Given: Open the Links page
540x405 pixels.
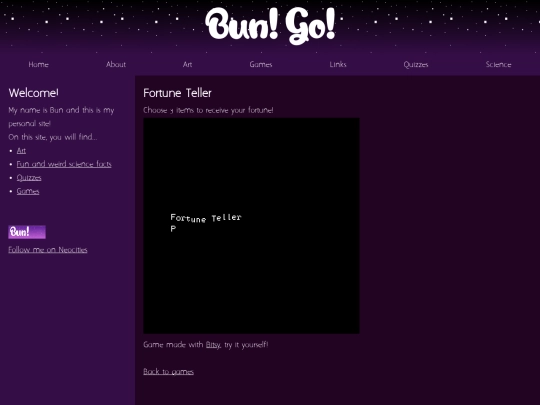Looking at the screenshot, I should 338,64.
